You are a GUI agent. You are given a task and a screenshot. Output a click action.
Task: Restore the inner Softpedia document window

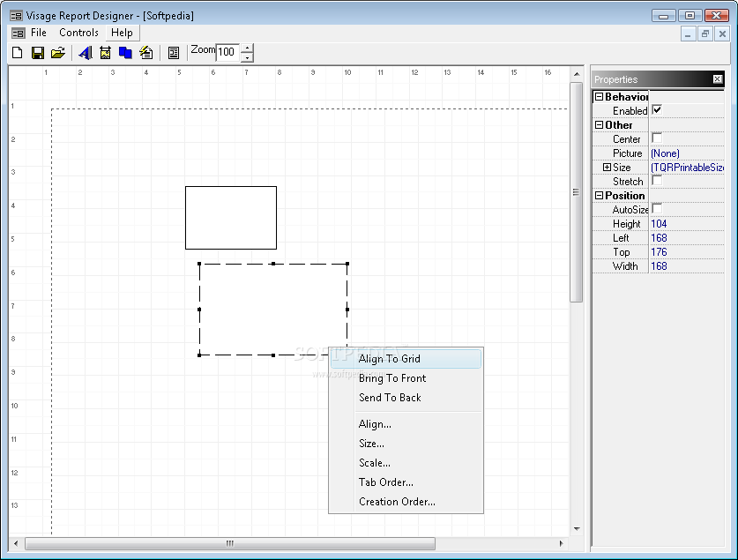(705, 34)
